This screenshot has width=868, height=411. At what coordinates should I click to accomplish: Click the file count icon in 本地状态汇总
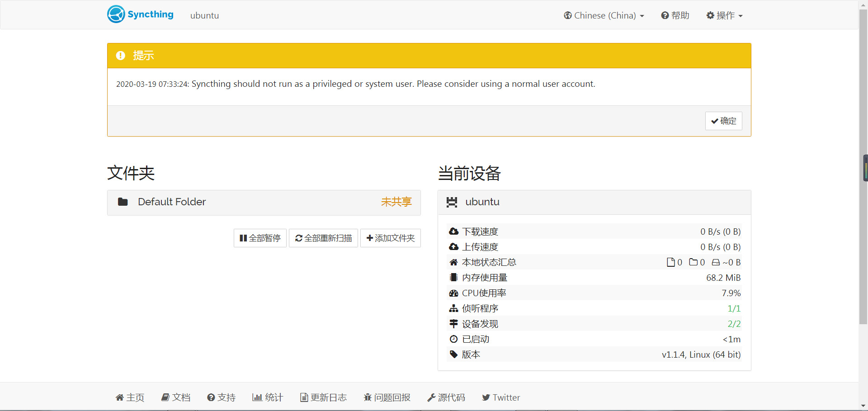(x=671, y=262)
